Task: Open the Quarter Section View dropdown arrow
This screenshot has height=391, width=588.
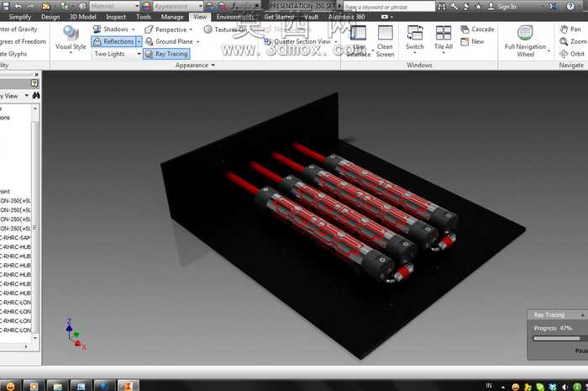Action: pyautogui.click(x=336, y=42)
